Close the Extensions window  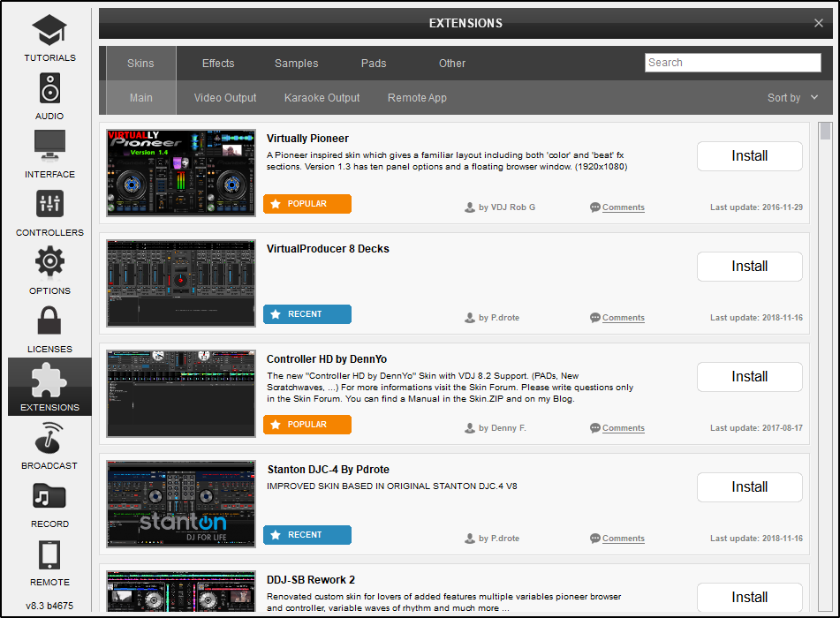click(819, 23)
